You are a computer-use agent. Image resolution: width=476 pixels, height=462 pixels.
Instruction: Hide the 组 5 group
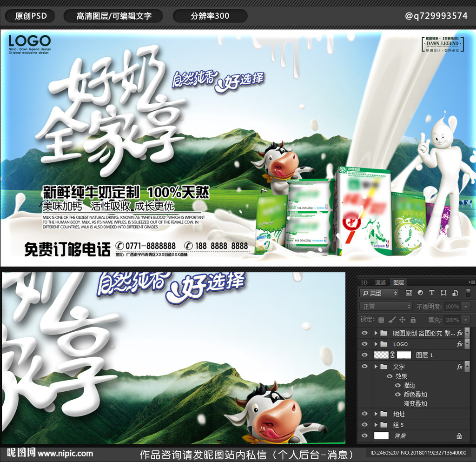[x=364, y=424]
